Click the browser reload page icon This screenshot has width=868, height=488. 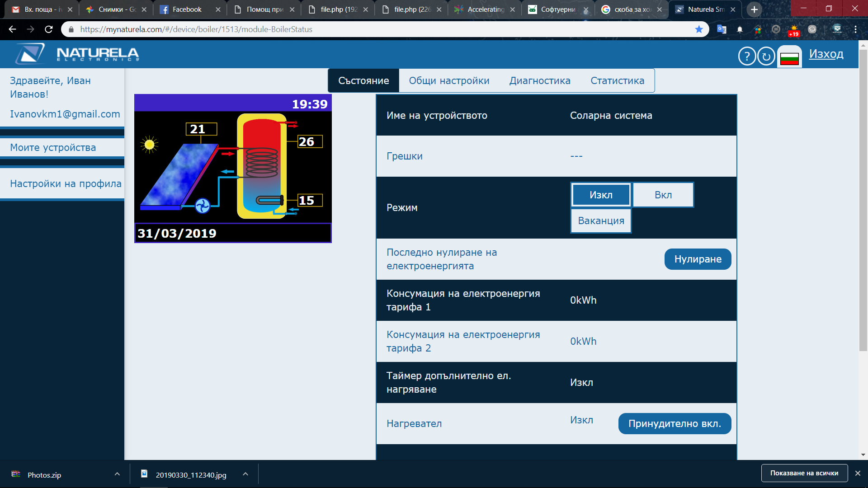point(49,29)
